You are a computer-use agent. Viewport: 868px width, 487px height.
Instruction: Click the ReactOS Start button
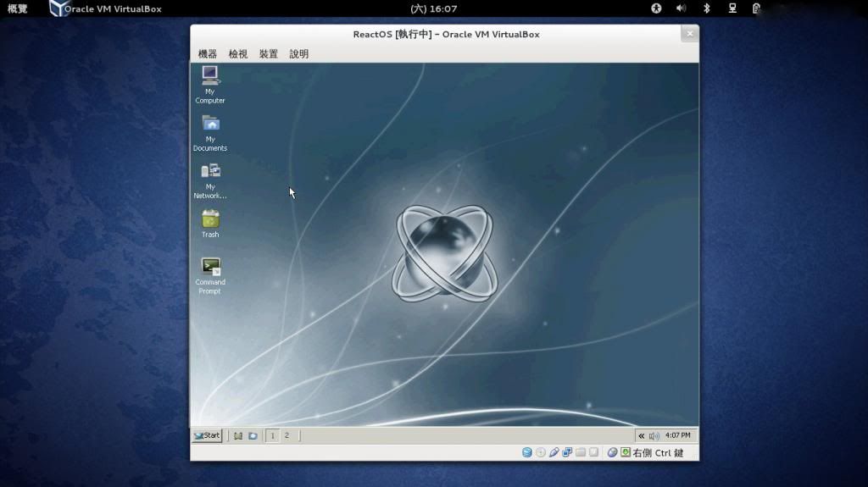tap(207, 435)
